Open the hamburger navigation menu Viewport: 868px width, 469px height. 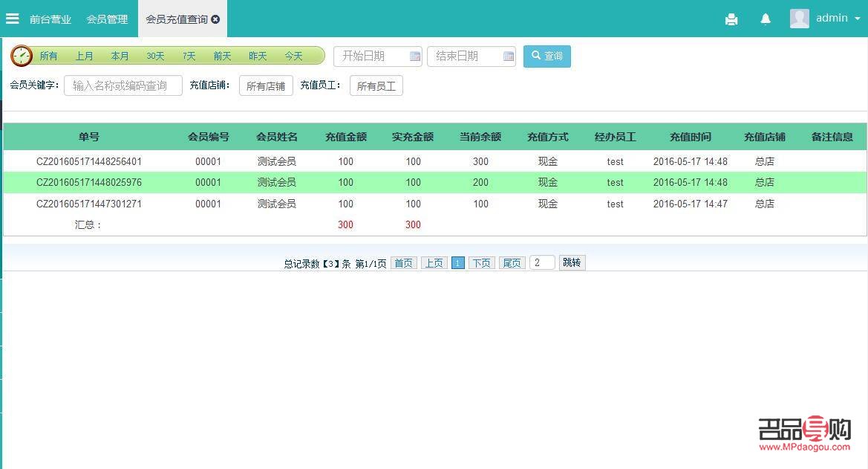tap(12, 19)
